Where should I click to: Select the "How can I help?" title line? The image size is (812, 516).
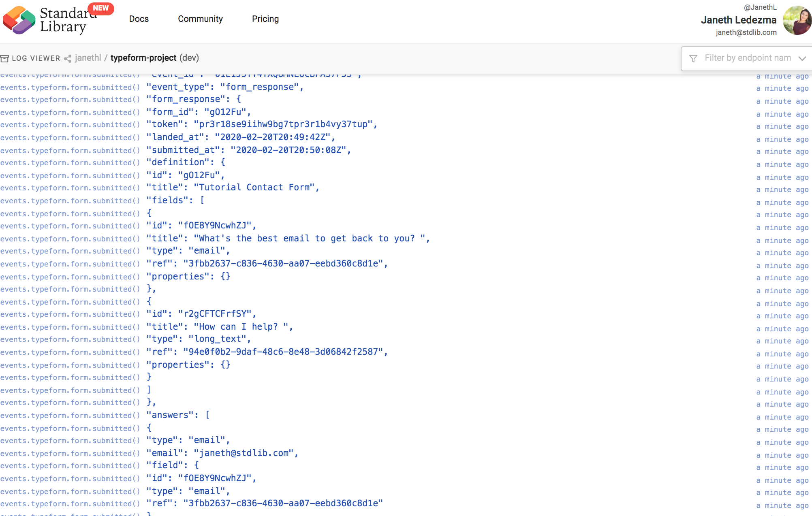point(220,327)
